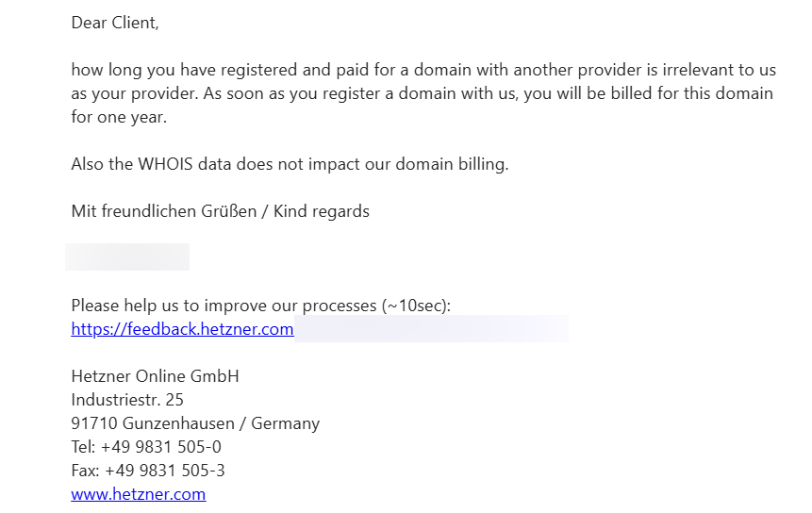Image resolution: width=812 pixels, height=513 pixels.
Task: Click the blurred sender name block
Action: coord(127,256)
